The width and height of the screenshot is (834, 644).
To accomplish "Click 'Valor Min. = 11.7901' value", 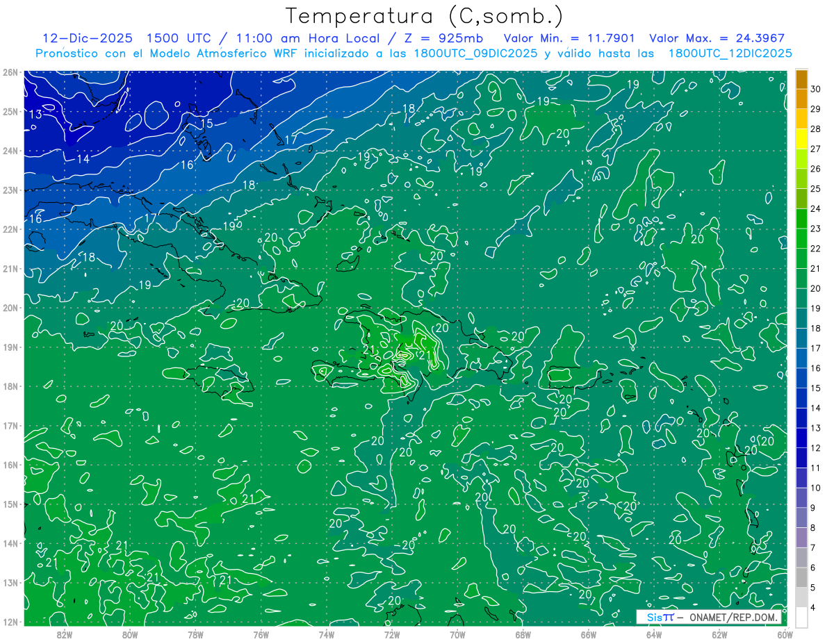I will coord(569,38).
